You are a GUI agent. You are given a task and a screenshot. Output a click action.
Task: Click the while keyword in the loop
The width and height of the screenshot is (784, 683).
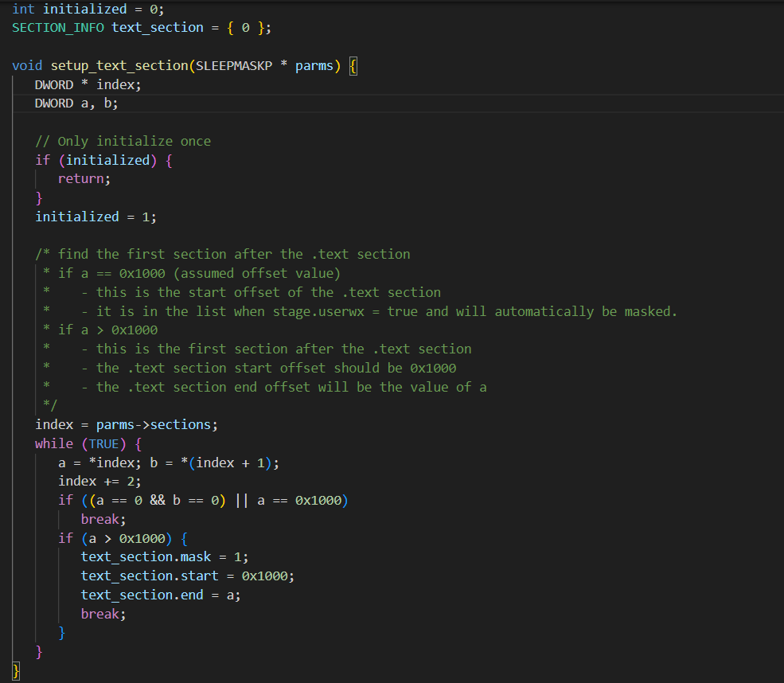coord(54,444)
